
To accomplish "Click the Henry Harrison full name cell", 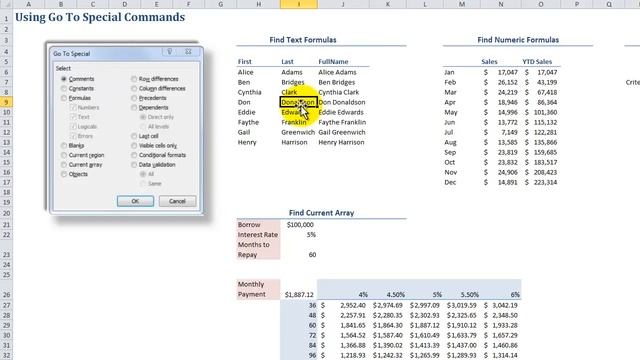I will click(x=343, y=142).
